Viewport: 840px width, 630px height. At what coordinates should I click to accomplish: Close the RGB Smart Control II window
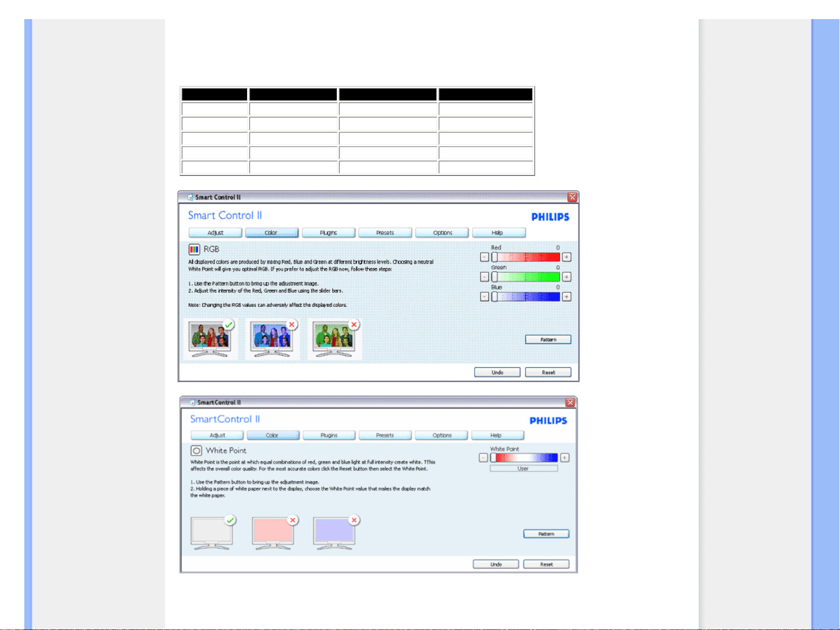(x=572, y=197)
